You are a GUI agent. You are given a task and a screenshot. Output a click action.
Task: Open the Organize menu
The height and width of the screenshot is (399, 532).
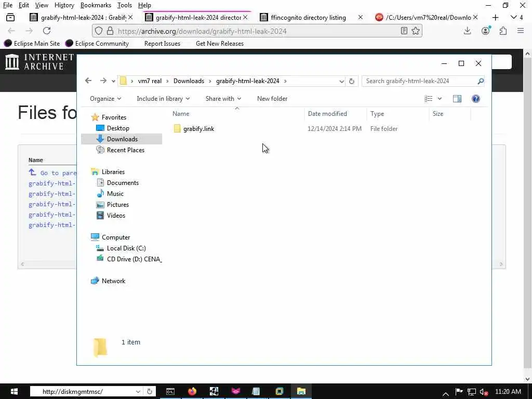pos(105,98)
